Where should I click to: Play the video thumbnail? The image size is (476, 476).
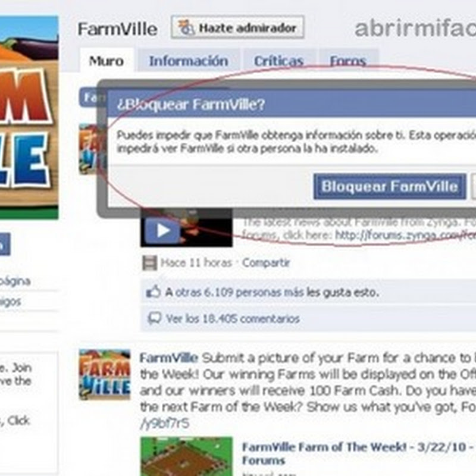pos(186,228)
